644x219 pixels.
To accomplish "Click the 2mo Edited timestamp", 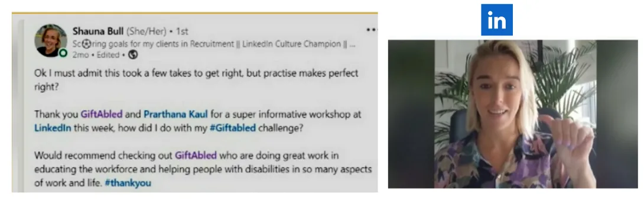I will coord(96,54).
